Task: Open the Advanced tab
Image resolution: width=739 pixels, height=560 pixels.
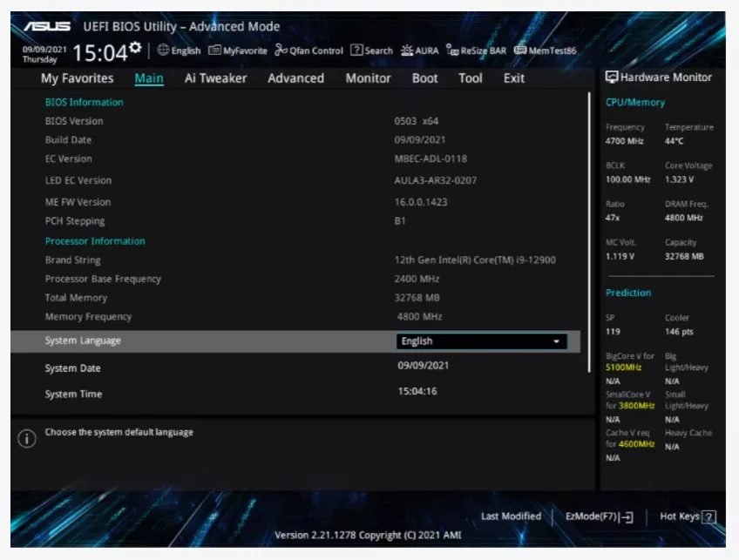Action: tap(295, 78)
